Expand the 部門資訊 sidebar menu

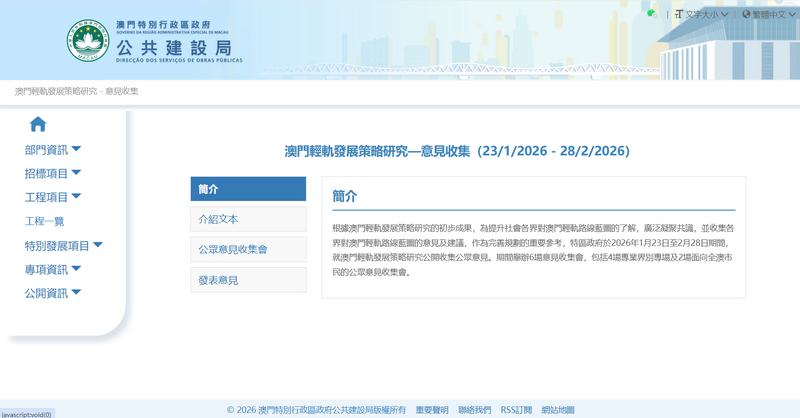pyautogui.click(x=53, y=150)
